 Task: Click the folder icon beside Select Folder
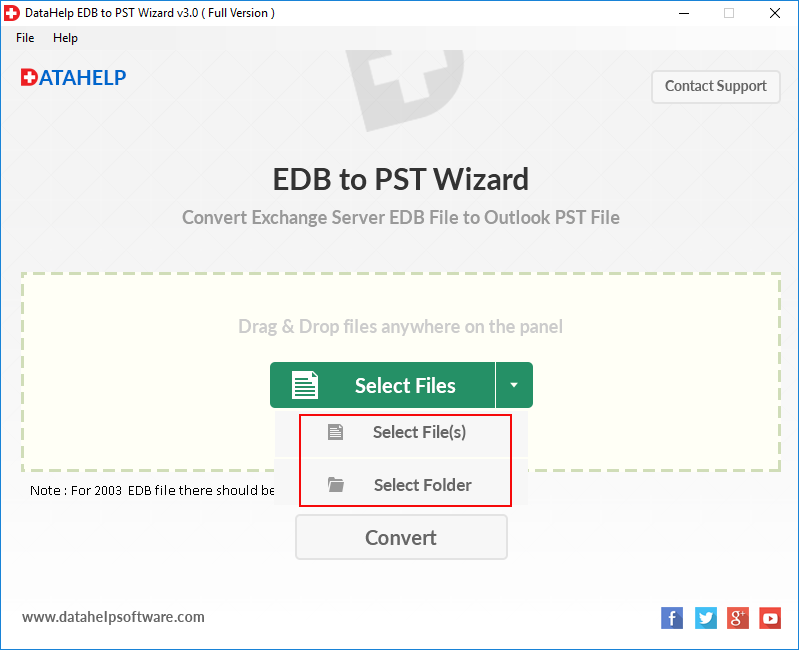[336, 484]
